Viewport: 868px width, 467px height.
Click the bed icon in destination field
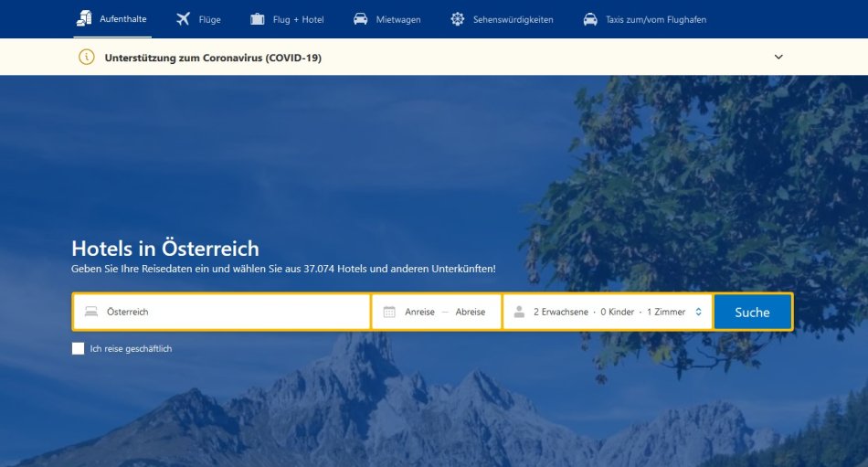(x=91, y=312)
